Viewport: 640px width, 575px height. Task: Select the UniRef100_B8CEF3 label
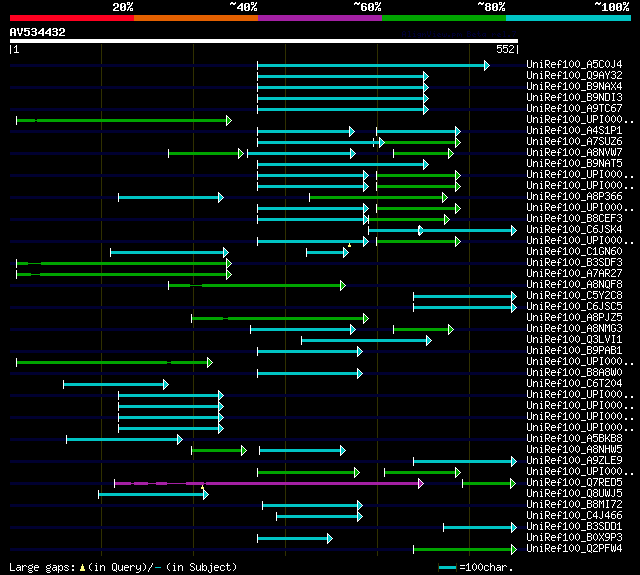pyautogui.click(x=574, y=219)
